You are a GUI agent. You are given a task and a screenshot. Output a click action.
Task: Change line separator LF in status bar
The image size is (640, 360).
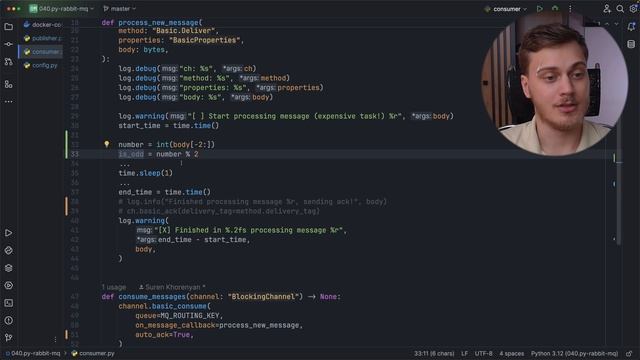[464, 353]
